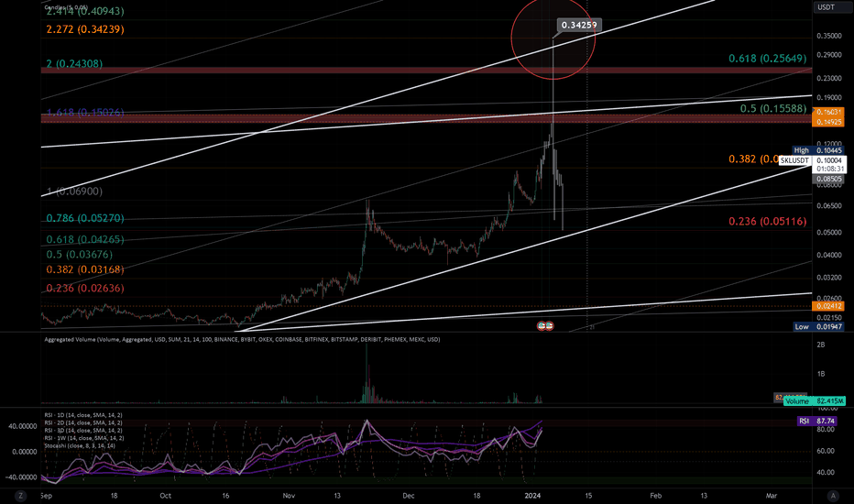This screenshot has width=854, height=504.
Task: Select the 0.5 (0.03676) Fibonacci level
Action: (79, 255)
